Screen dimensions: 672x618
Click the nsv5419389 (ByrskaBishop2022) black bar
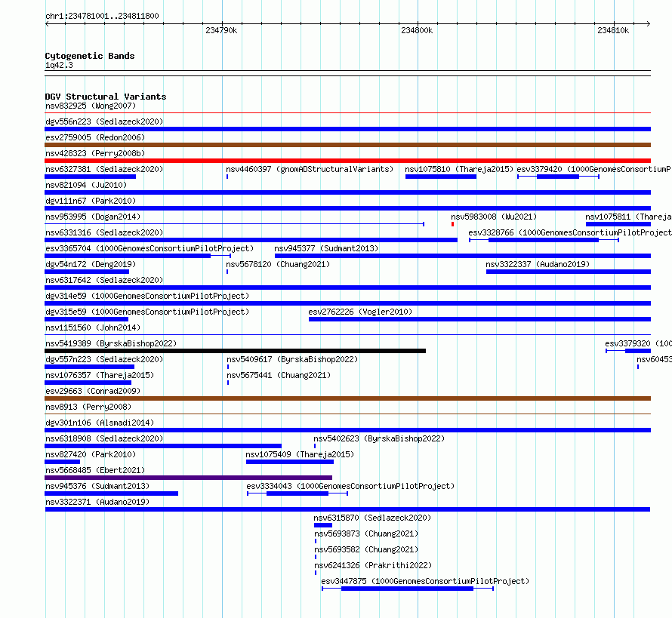coord(236,351)
